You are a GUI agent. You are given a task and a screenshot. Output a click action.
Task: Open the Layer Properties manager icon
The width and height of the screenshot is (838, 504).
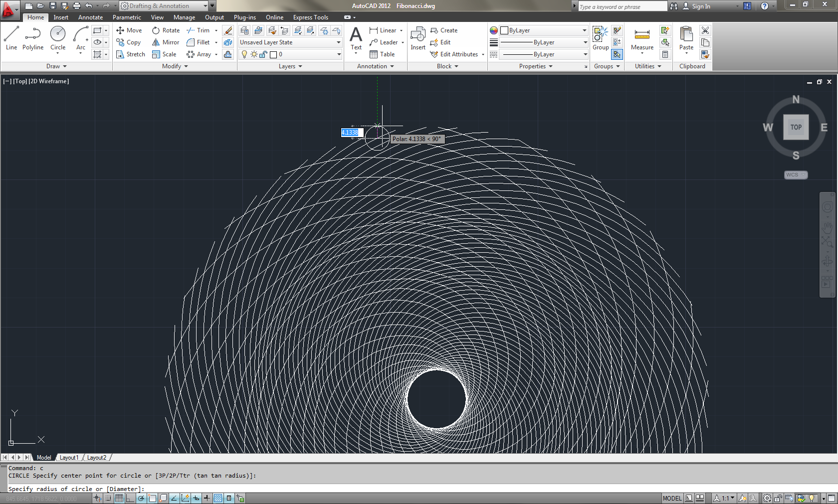click(244, 30)
